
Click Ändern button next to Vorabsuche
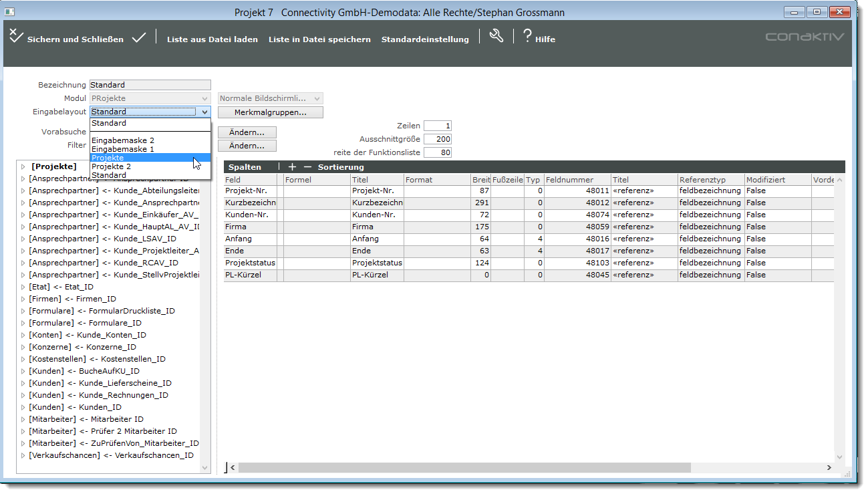(247, 132)
